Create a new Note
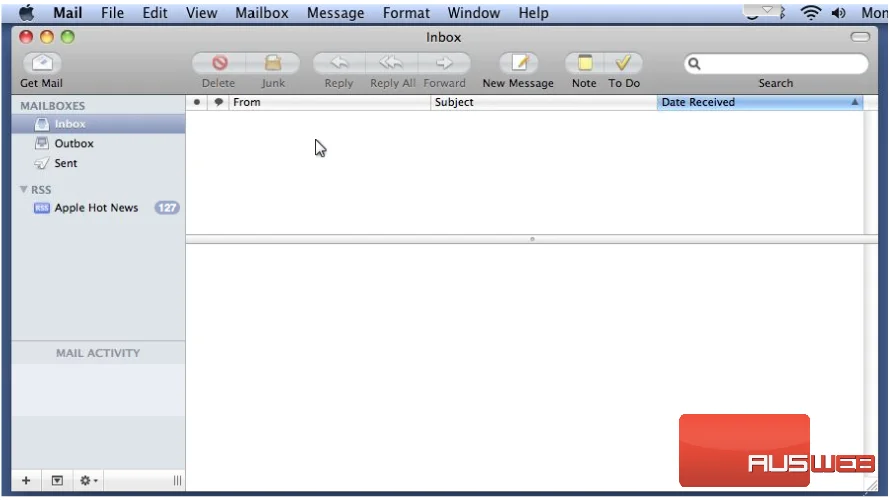The height and width of the screenshot is (500, 889). click(x=585, y=63)
